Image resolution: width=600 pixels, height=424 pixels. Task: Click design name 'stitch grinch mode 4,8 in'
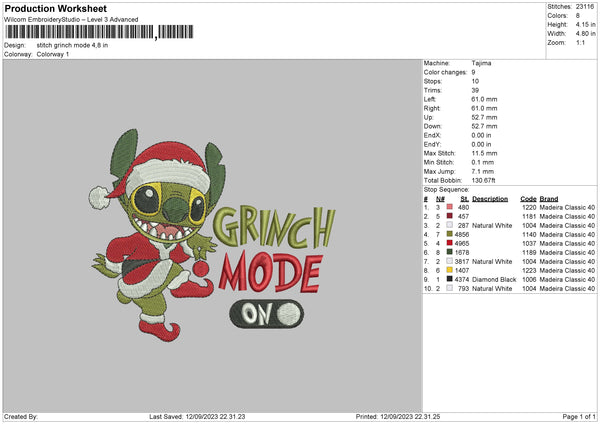(72, 45)
